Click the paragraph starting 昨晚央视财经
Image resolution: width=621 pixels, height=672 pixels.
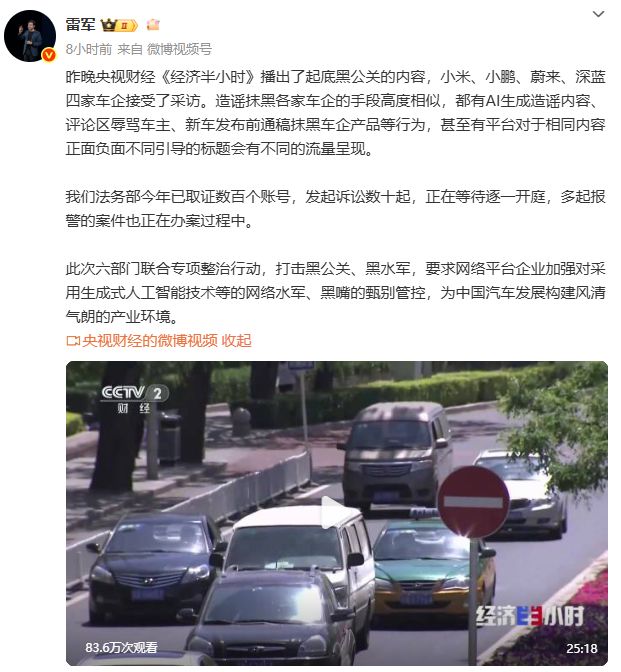tap(336, 113)
